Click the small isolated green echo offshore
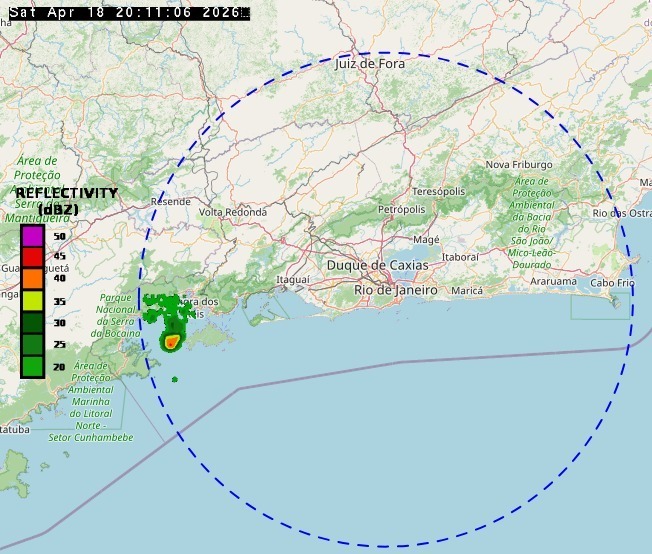Screen dimensions: 652x554 pos(175,379)
